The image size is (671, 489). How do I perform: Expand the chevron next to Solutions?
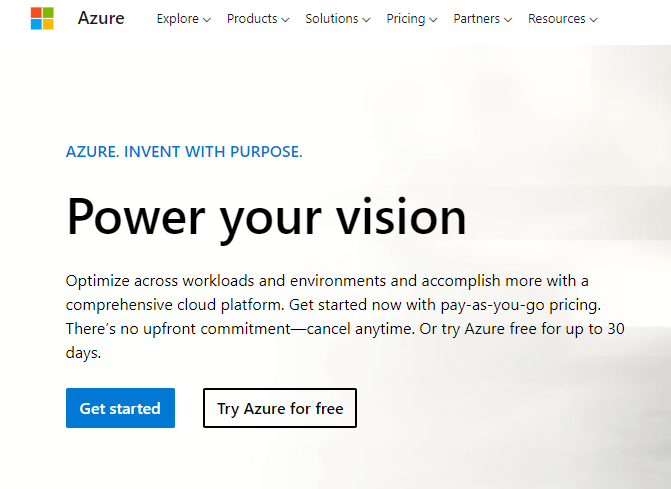[x=366, y=20]
